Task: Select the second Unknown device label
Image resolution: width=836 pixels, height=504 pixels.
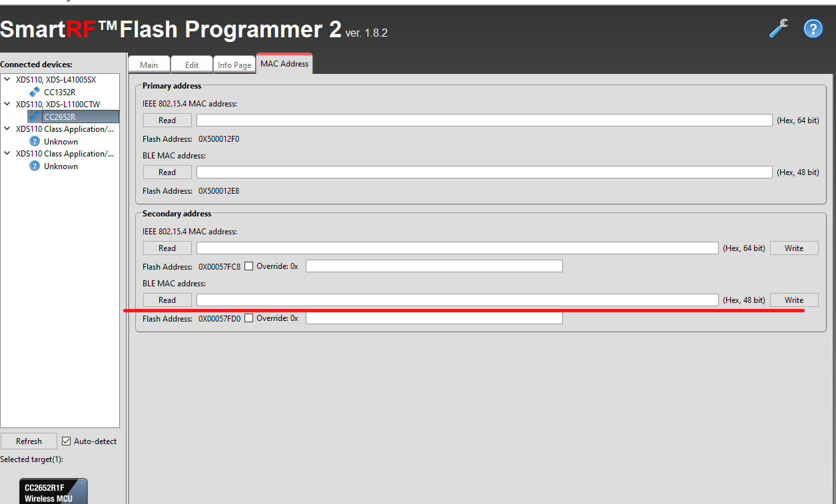Action: 61,166
